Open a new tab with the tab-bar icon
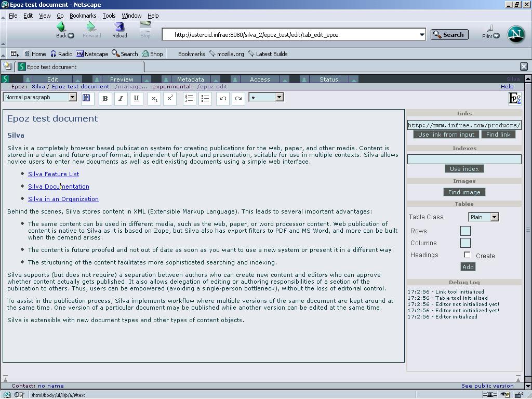Screen dimensions: 532x399 (7, 66)
